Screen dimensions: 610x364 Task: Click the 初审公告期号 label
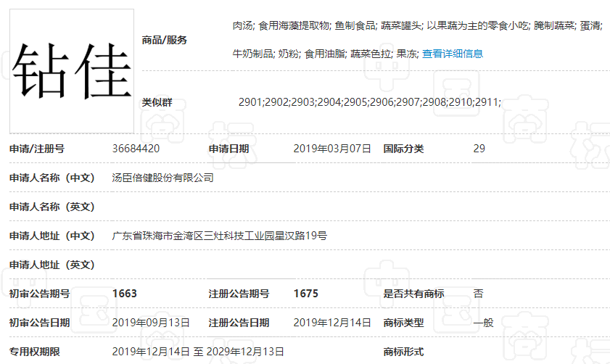click(x=40, y=294)
